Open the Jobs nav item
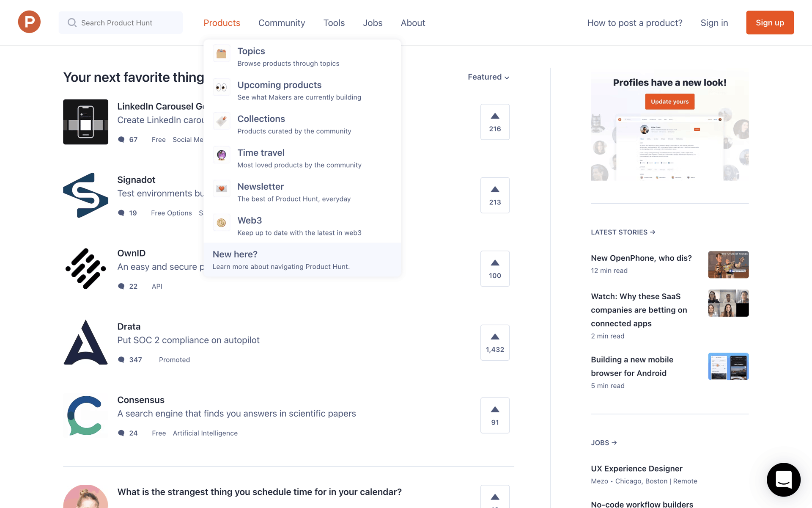Viewport: 812px width, 508px height. (x=373, y=23)
